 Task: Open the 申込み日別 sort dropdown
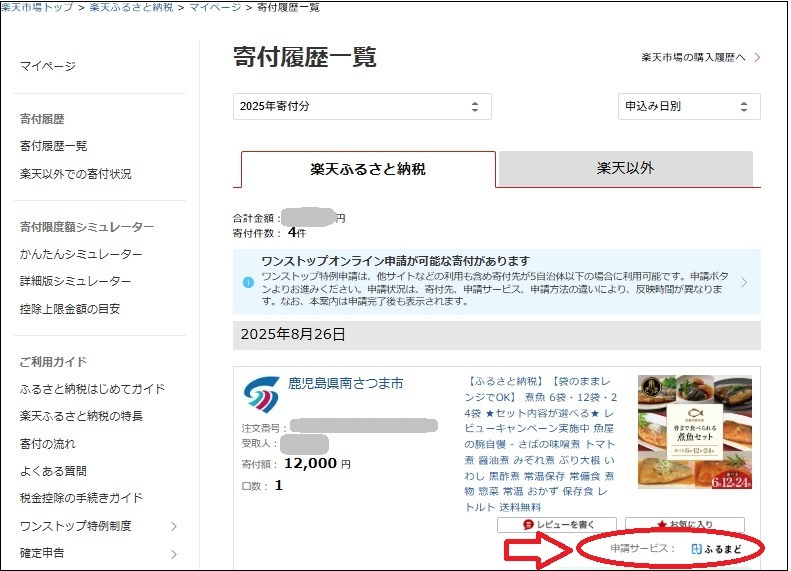coord(688,107)
